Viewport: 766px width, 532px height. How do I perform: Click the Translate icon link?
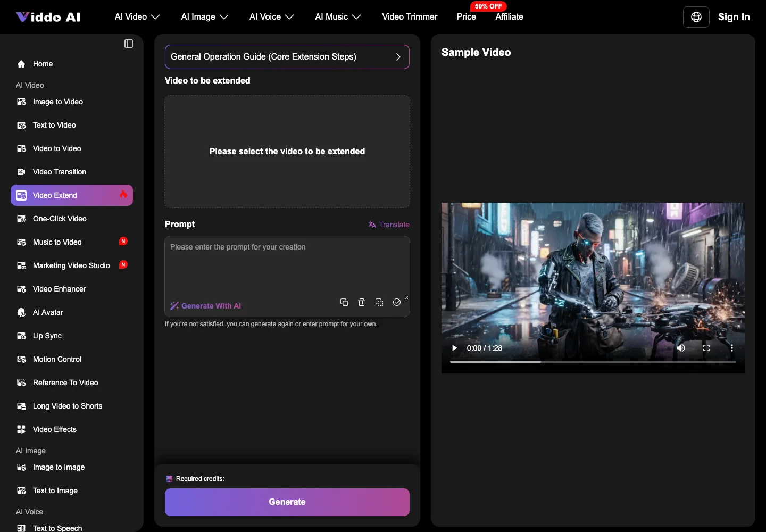pos(389,225)
